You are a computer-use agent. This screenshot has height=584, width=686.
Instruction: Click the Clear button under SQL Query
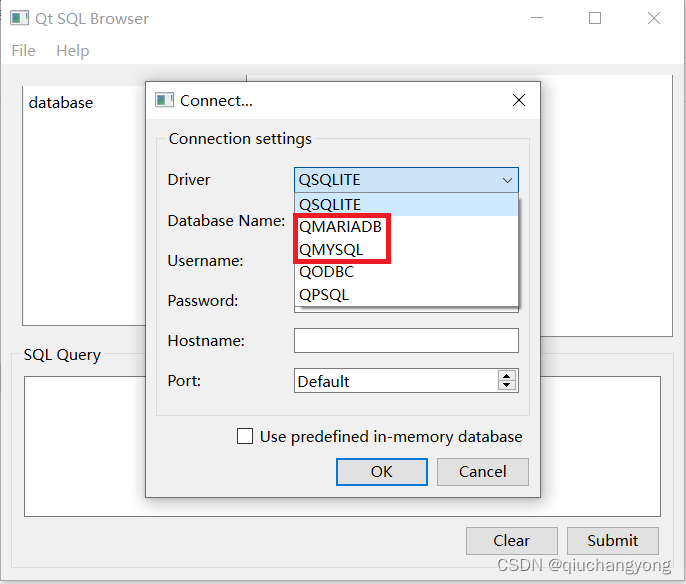[511, 541]
